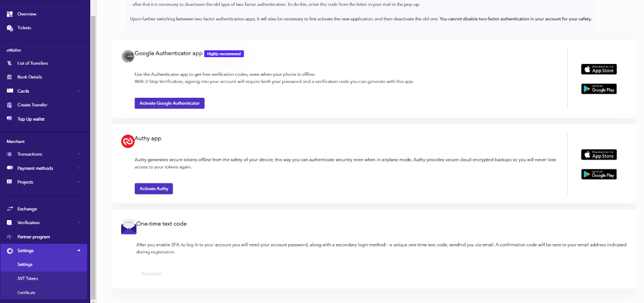Viewport: 644px width, 303px height.
Task: Click the Bank Details bank icon
Action: (x=10, y=77)
